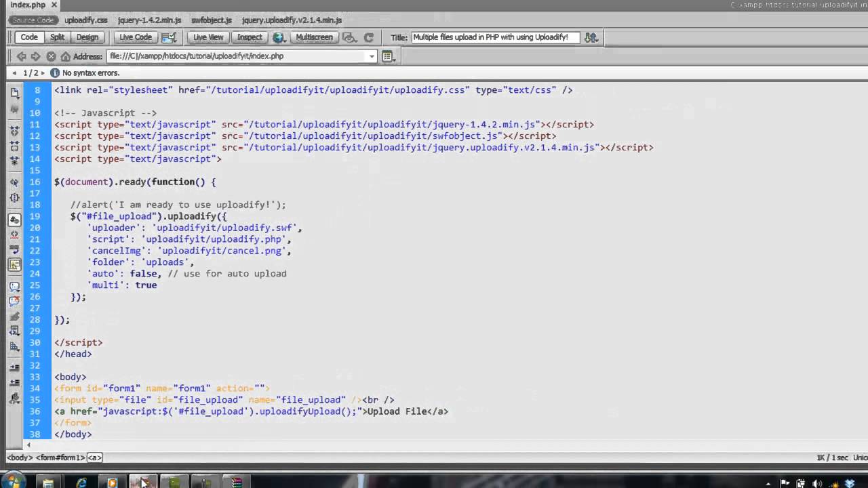Toggle Line Numbers in coding toolbar
The width and height of the screenshot is (868, 488).
[x=14, y=220]
